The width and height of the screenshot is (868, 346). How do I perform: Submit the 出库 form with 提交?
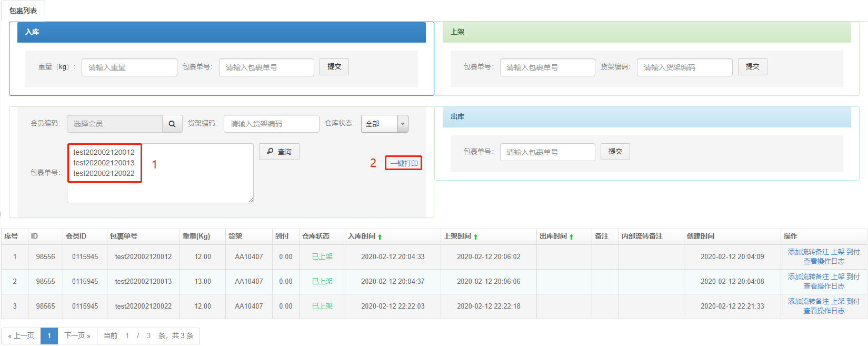pos(615,152)
